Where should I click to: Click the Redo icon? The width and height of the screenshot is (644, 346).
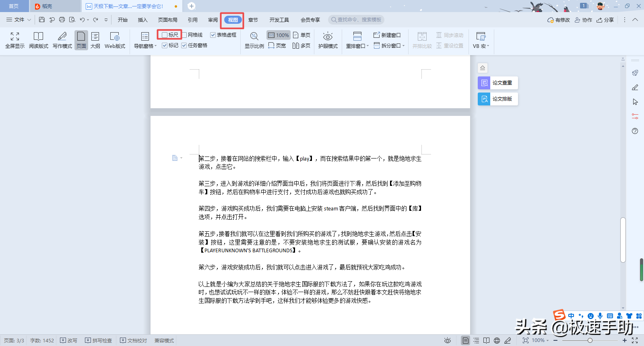pyautogui.click(x=96, y=20)
